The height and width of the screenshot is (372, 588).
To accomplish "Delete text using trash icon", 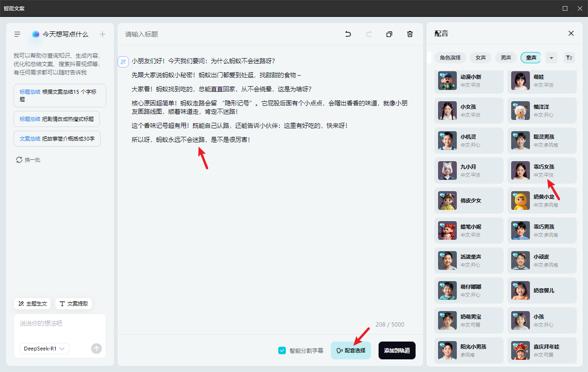I will click(x=410, y=34).
